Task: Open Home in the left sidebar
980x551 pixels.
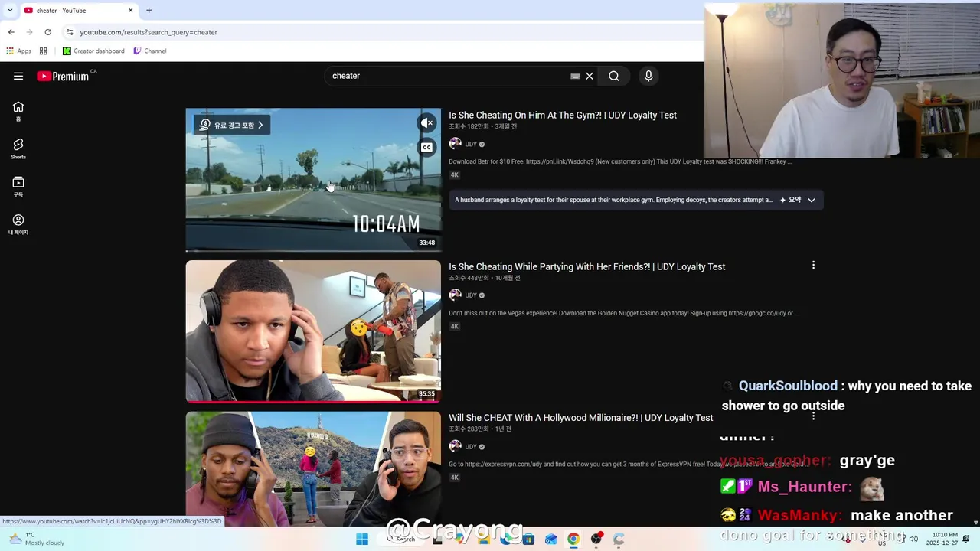Action: (18, 111)
